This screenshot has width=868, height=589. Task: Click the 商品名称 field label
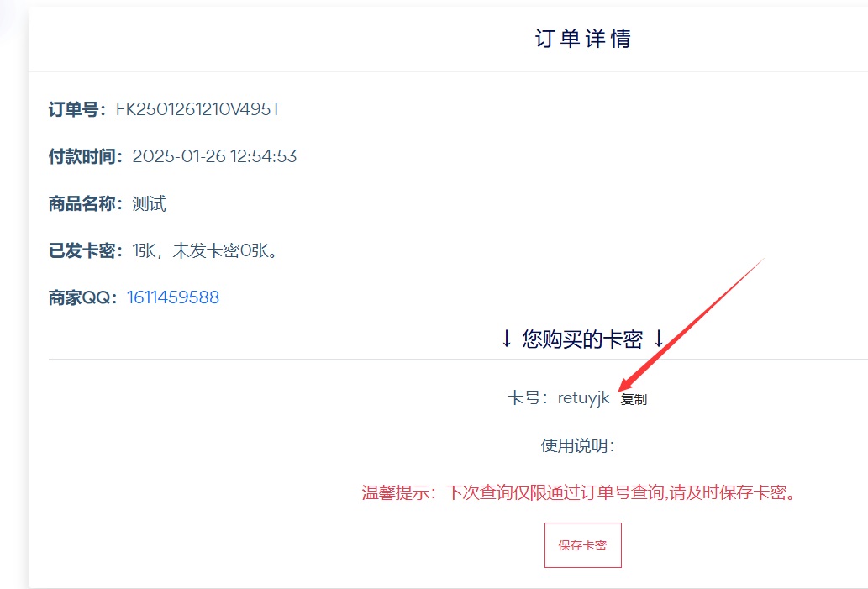pyautogui.click(x=85, y=203)
